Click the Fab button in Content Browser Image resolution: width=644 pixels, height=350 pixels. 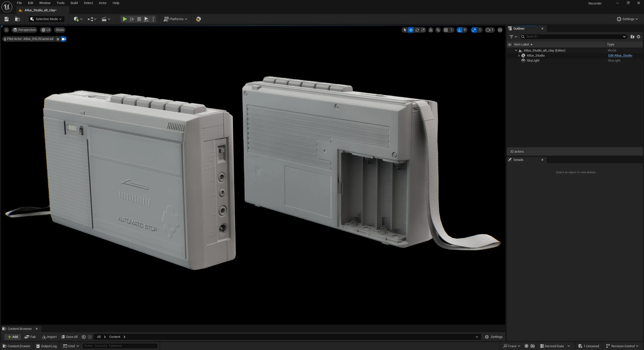30,337
